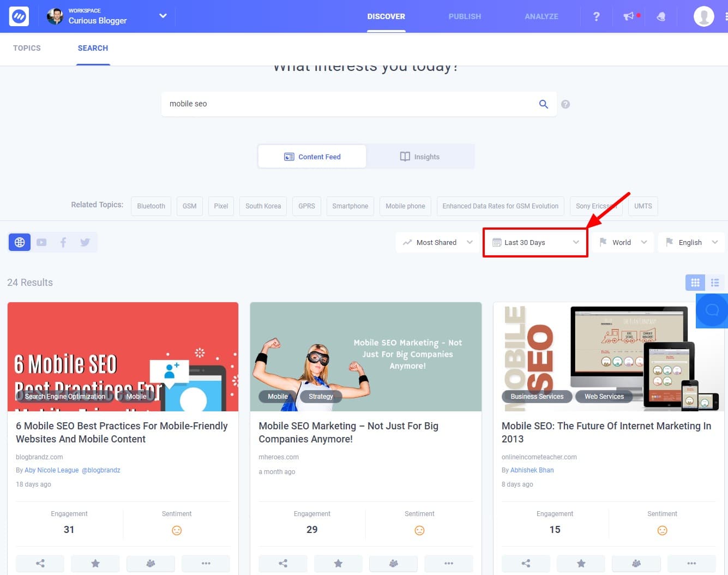Open the announcements megaphone icon
728x575 pixels.
[629, 16]
